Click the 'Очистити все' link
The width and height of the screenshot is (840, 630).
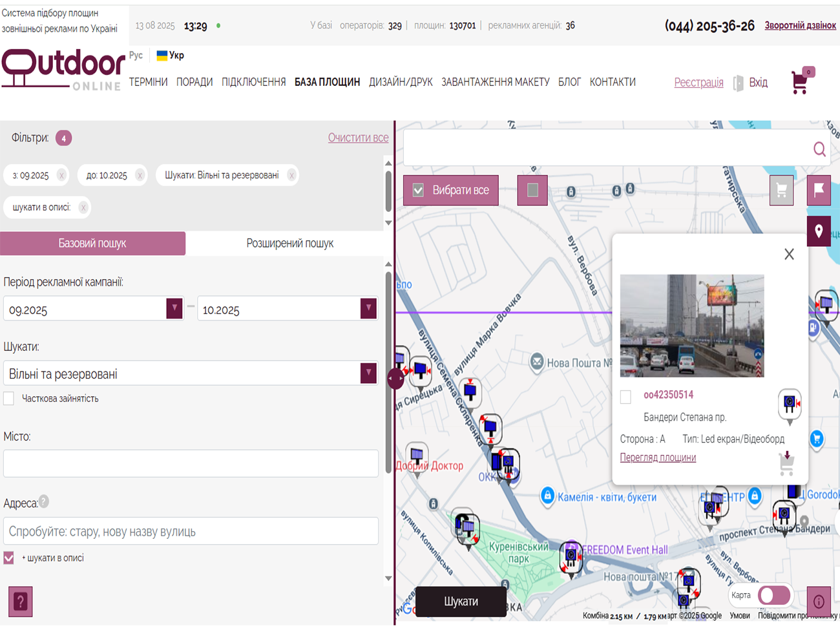(358, 138)
